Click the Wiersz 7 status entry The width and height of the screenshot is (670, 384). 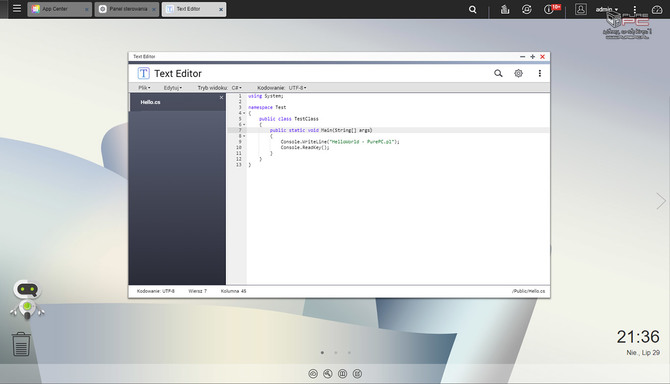coord(197,291)
